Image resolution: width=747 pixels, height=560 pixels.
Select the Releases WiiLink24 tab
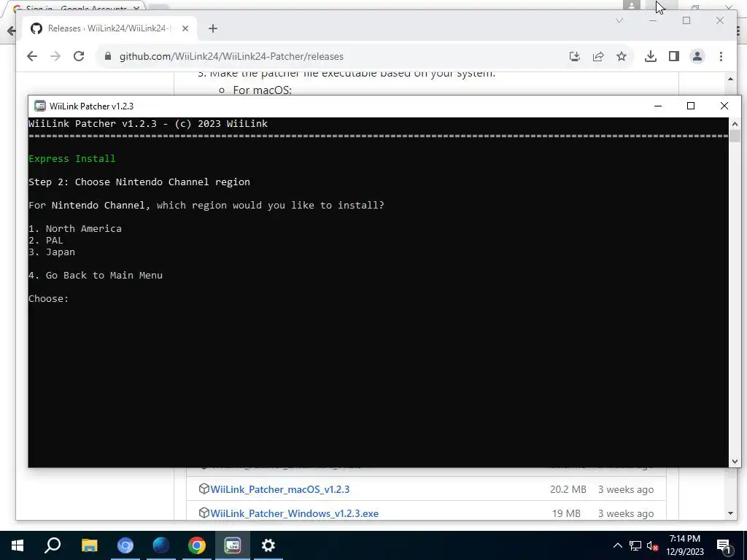109,28
